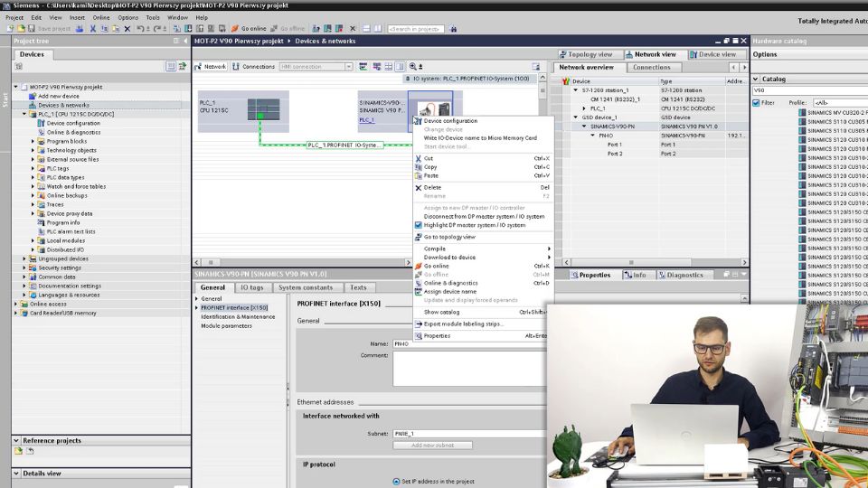Open Add new device in the project tree
The height and width of the screenshot is (488, 868).
(58, 96)
